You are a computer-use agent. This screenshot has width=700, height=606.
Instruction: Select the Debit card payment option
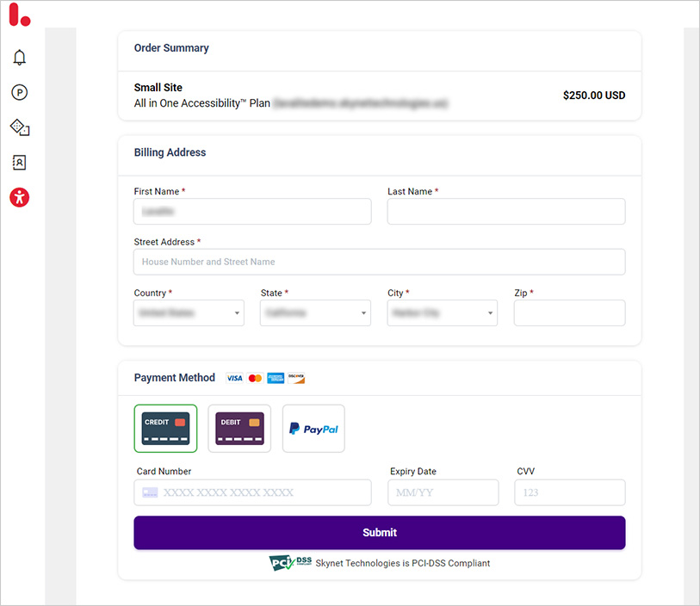[x=238, y=428]
